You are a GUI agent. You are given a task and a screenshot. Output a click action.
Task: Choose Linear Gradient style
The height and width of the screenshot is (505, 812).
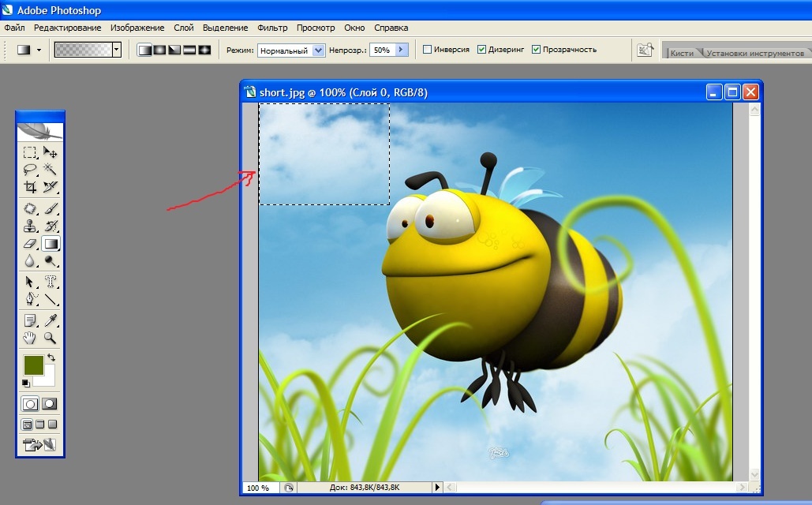point(145,50)
